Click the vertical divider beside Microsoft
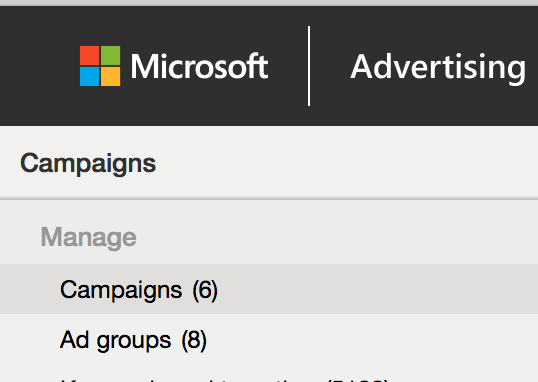The image size is (538, 382). pos(309,66)
